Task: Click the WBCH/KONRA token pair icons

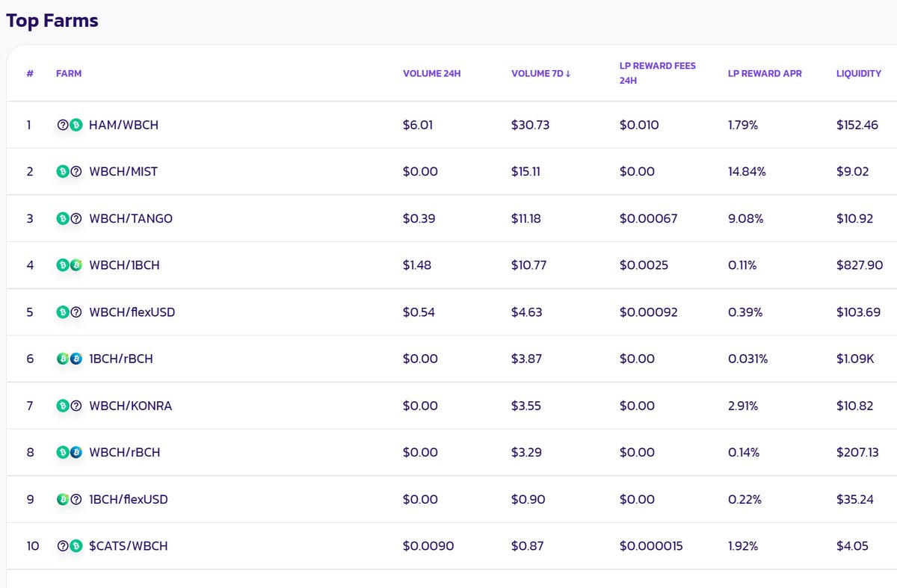Action: tap(70, 406)
